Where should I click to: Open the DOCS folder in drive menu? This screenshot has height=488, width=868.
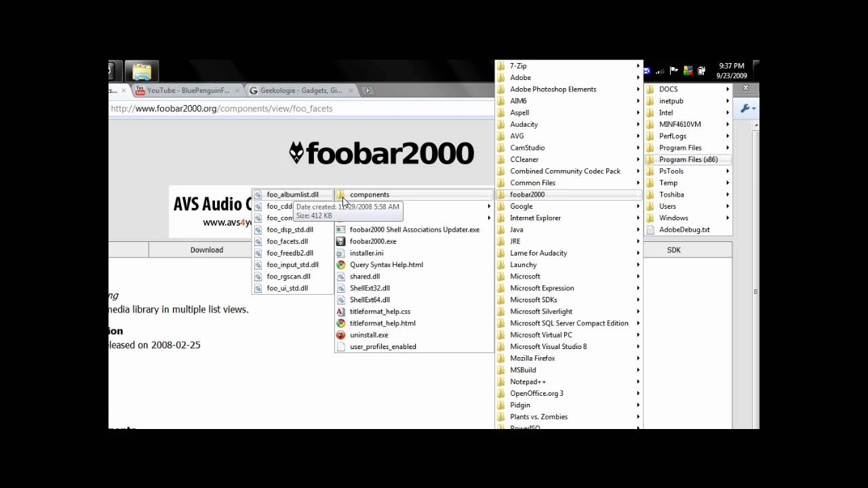tap(688, 89)
